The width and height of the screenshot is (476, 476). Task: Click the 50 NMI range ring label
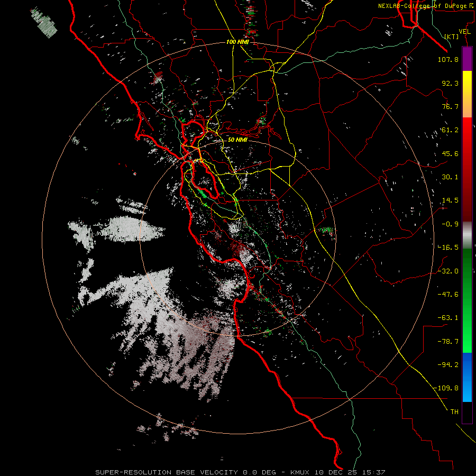(x=237, y=140)
